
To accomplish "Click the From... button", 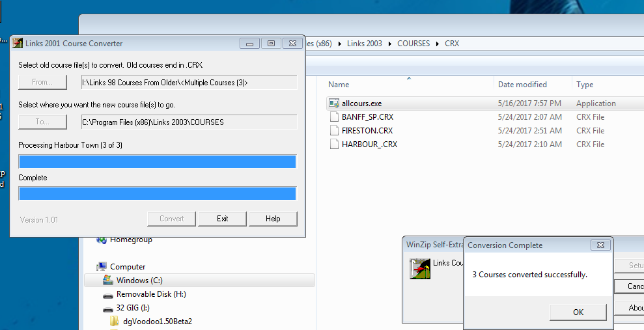I will tap(42, 82).
